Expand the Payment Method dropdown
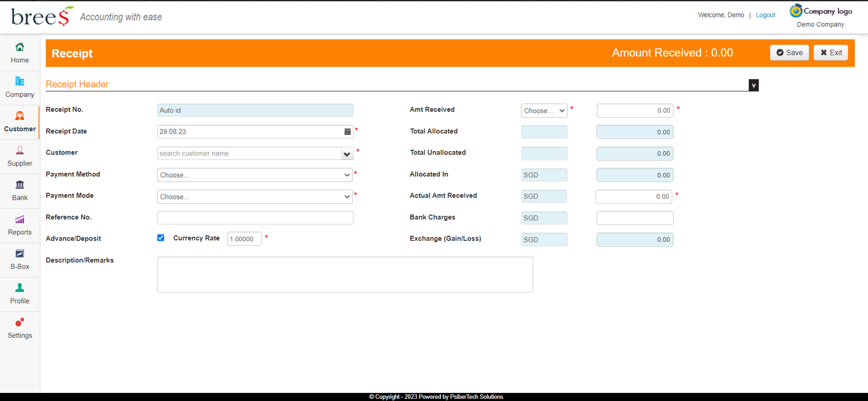Viewport: 868px width, 401px height. (254, 175)
